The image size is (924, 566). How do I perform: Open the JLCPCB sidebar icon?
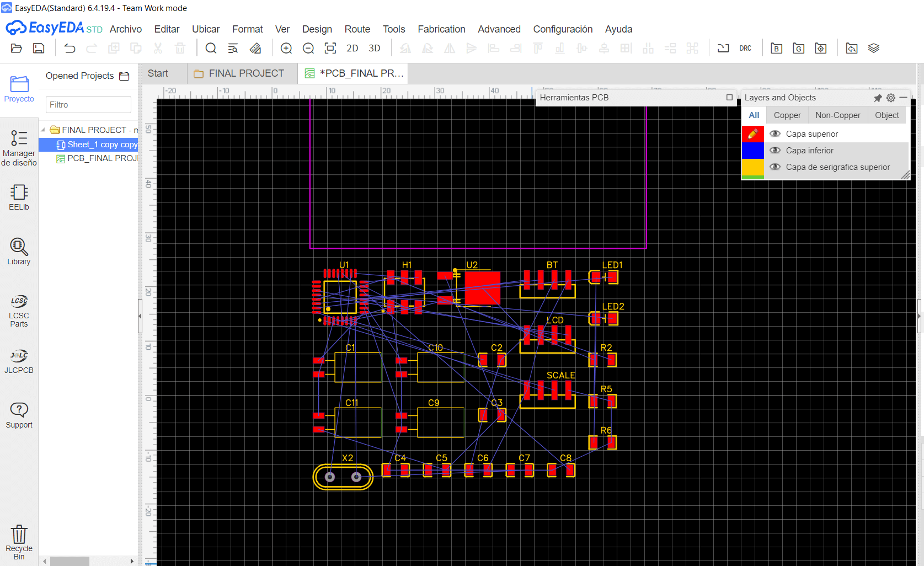19,361
